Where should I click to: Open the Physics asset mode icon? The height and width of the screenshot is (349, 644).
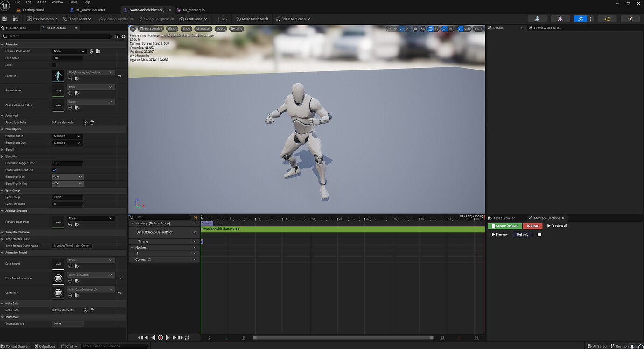tap(630, 19)
